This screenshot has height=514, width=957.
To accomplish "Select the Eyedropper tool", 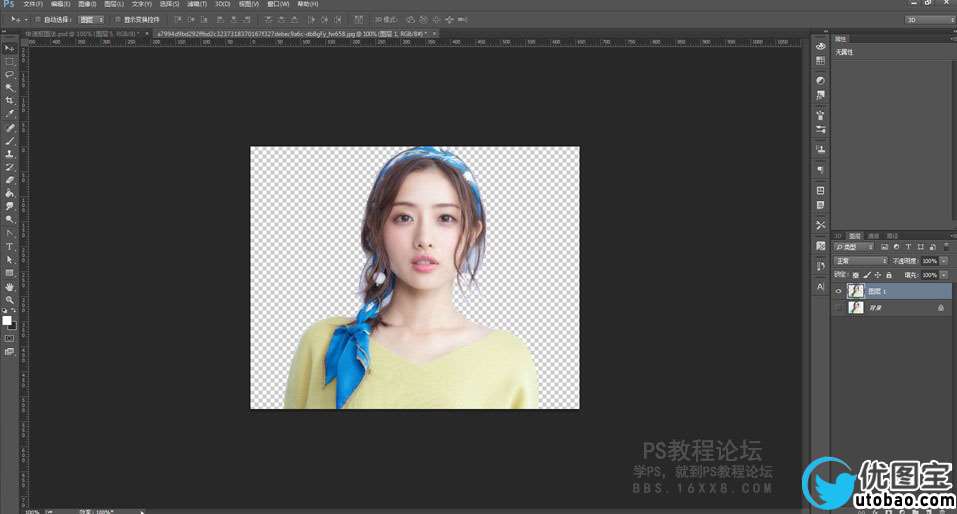I will [x=9, y=114].
